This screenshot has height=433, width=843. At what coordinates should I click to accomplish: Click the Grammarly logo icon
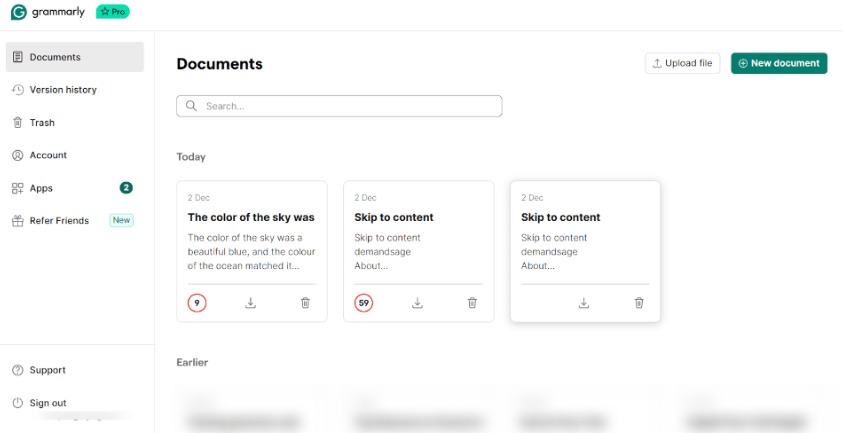coord(19,12)
